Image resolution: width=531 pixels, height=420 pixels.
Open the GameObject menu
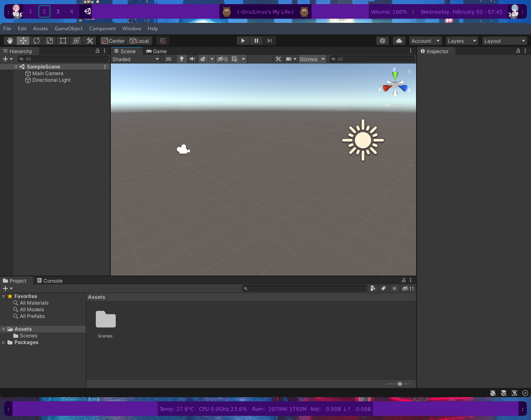click(x=68, y=29)
